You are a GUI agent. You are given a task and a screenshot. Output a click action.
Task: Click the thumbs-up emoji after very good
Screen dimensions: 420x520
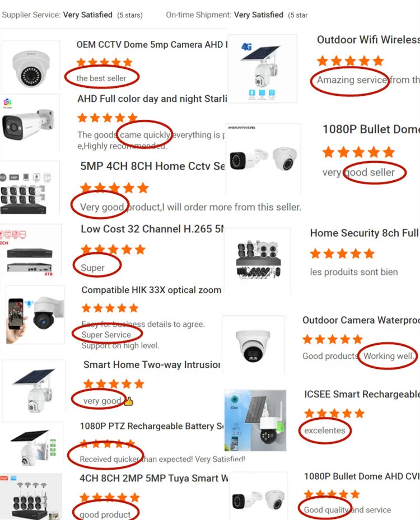[129, 401]
